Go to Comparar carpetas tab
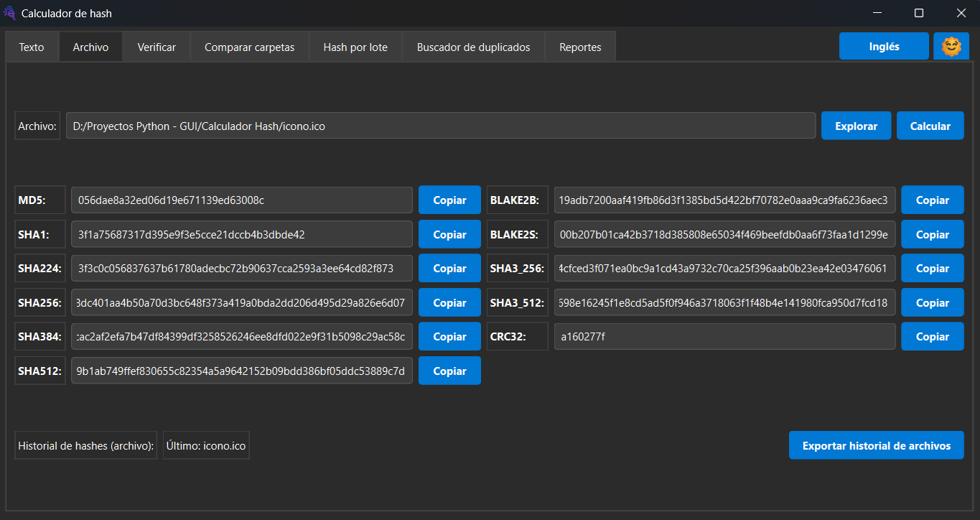This screenshot has height=520, width=980. tap(249, 47)
